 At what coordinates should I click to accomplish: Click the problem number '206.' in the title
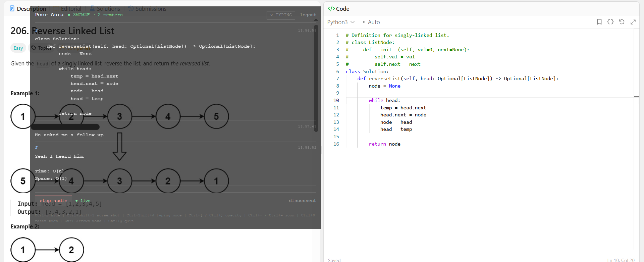[20, 31]
